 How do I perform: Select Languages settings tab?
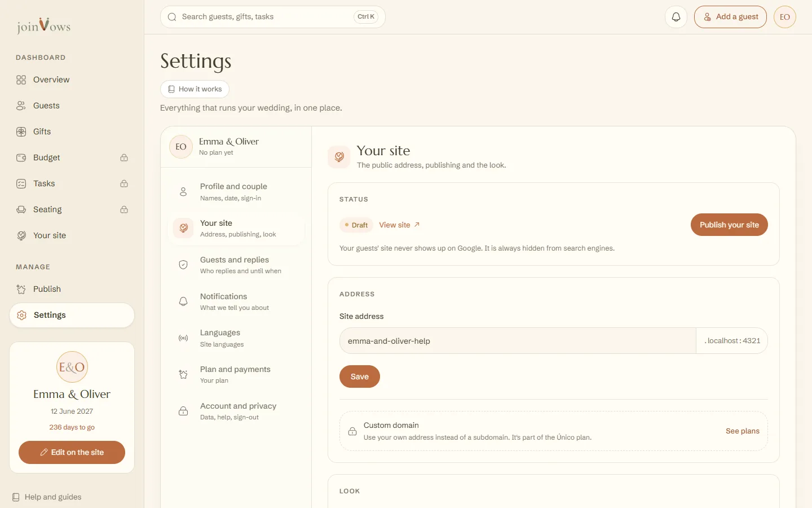(x=236, y=338)
